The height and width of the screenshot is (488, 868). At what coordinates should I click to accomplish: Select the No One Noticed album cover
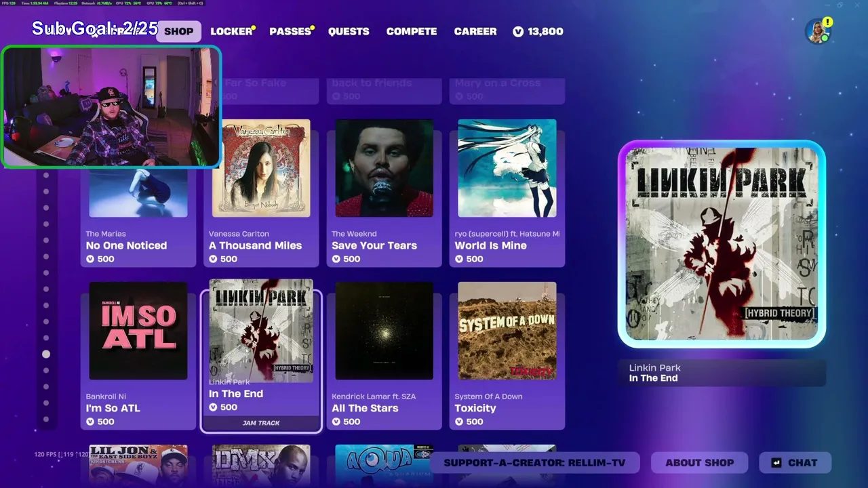point(138,192)
